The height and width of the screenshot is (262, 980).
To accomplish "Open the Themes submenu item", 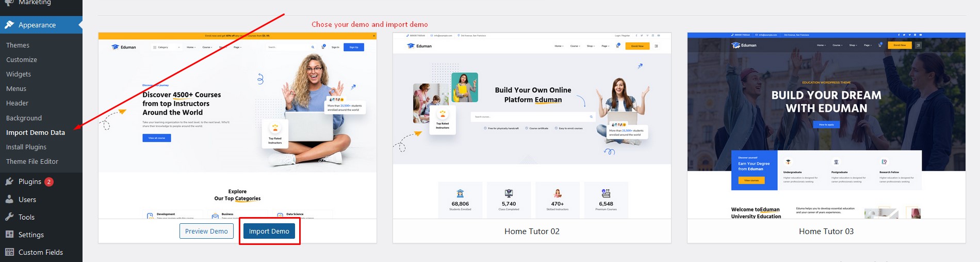I will point(18,45).
